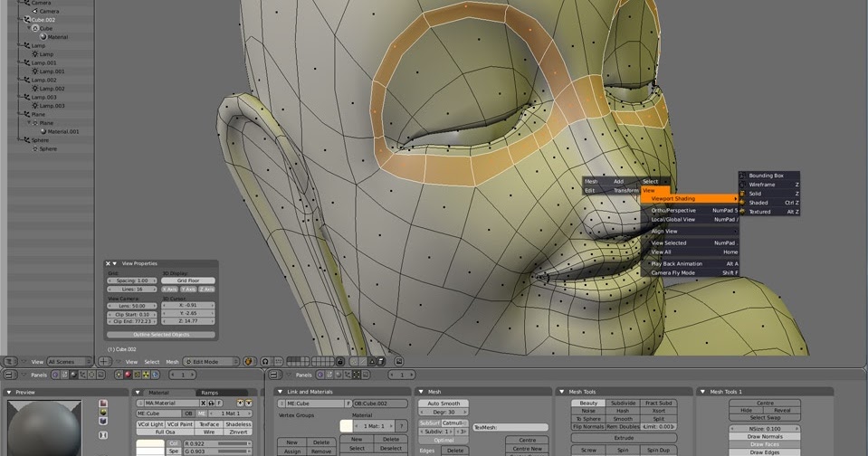Open the Edit Mode dropdown

[211, 361]
